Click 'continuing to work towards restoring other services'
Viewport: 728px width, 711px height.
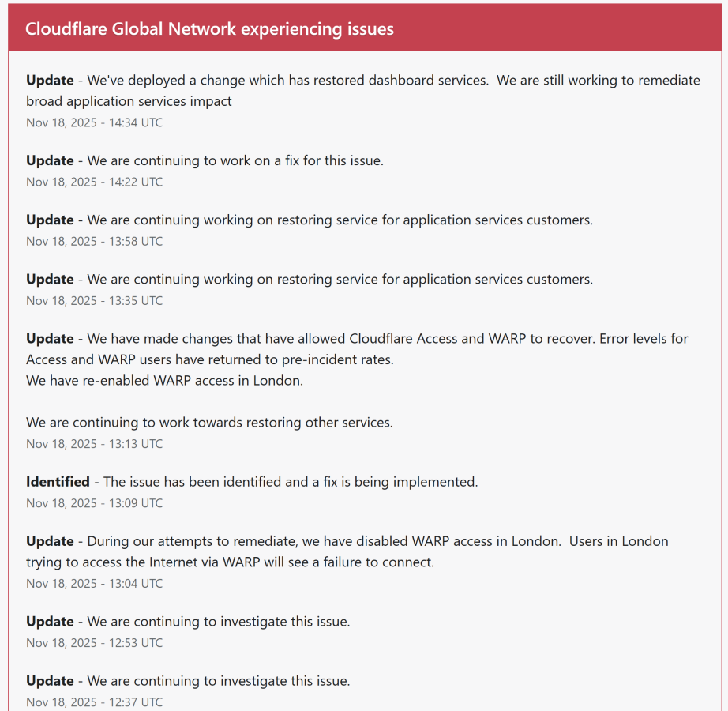209,423
